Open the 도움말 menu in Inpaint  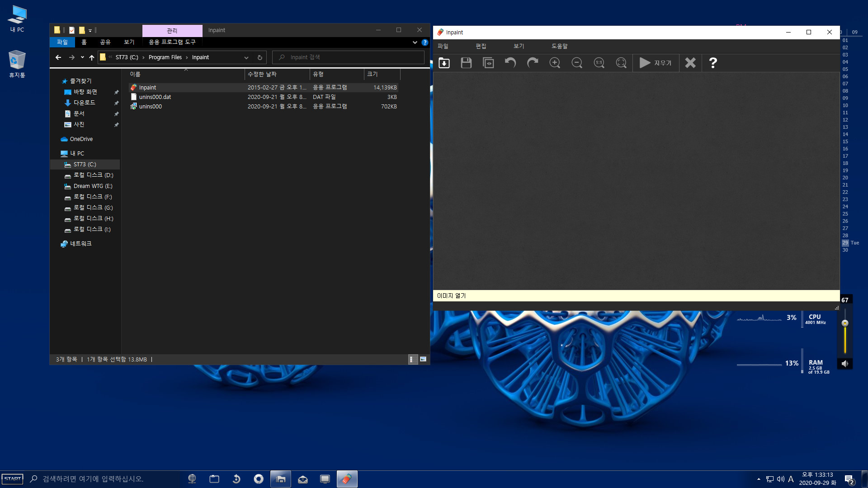point(559,46)
